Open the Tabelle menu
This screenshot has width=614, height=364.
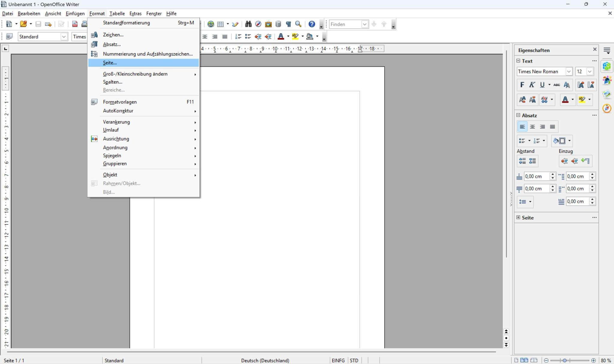117,13
